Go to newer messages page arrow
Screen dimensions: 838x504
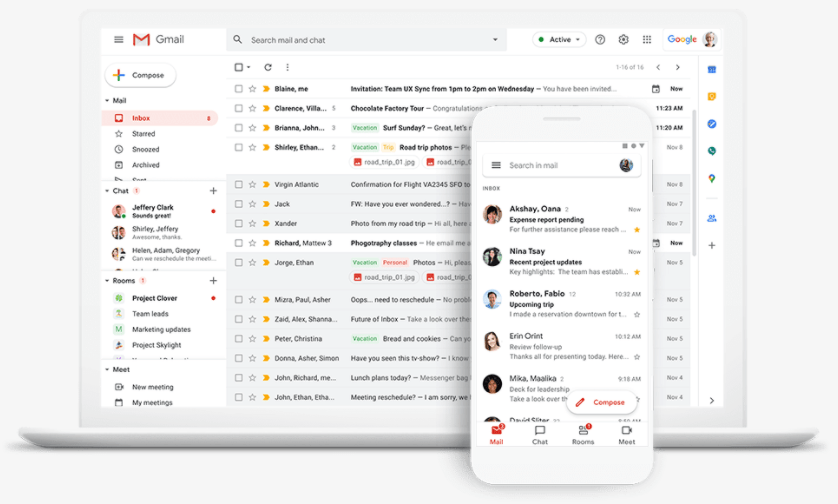click(x=658, y=67)
